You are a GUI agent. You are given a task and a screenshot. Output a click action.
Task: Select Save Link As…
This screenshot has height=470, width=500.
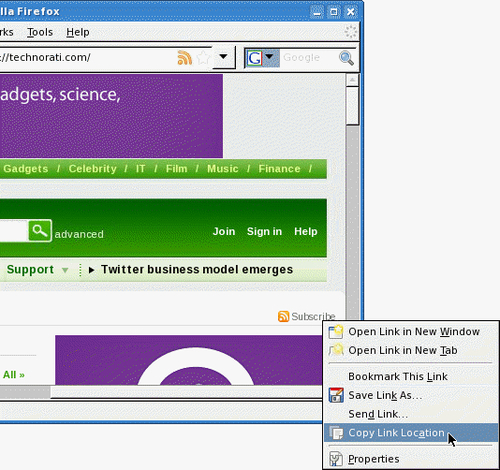point(411,395)
